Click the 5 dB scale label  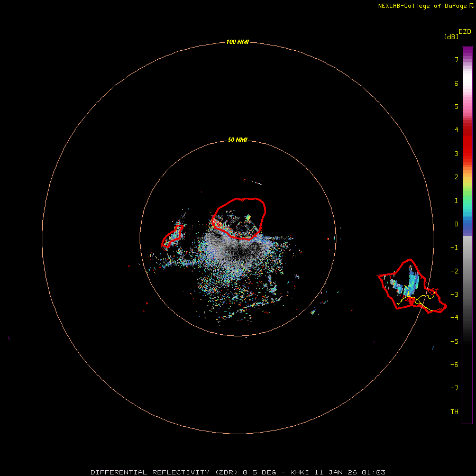click(456, 106)
